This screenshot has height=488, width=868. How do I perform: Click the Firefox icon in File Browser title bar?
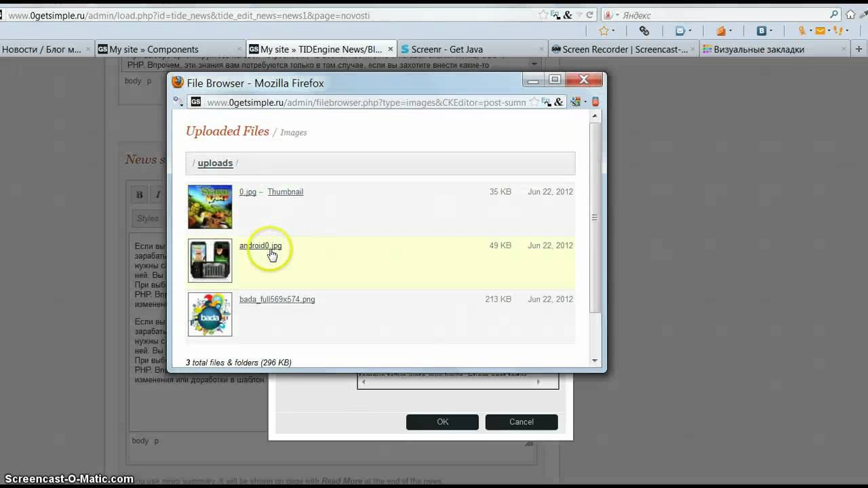(x=178, y=83)
